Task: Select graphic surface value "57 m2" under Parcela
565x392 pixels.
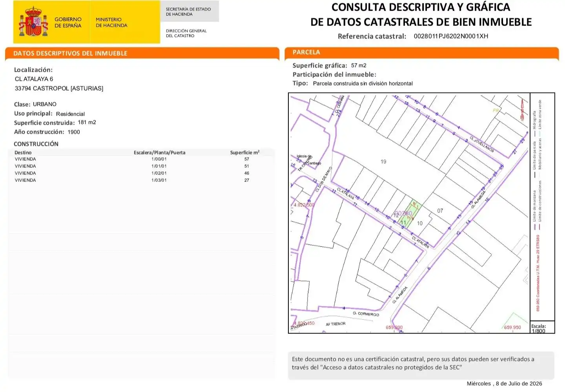Action: (x=359, y=65)
